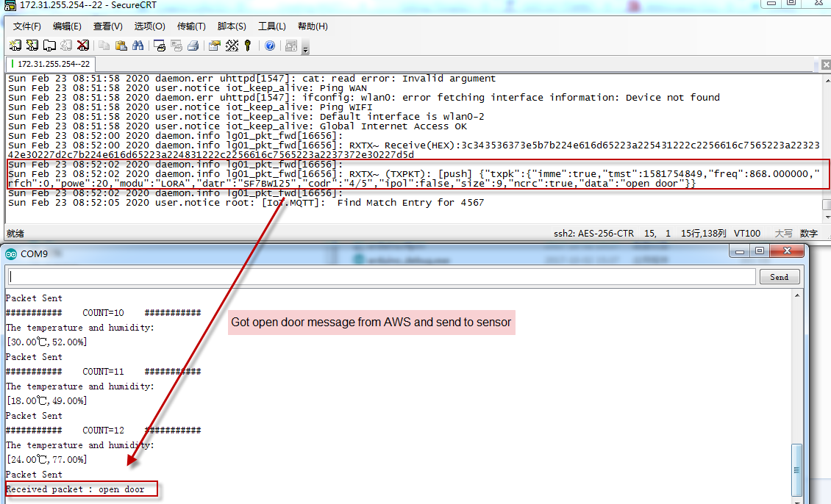831x504 pixels.
Task: Click the COUNT=12 line in COM9
Action: pyautogui.click(x=104, y=431)
